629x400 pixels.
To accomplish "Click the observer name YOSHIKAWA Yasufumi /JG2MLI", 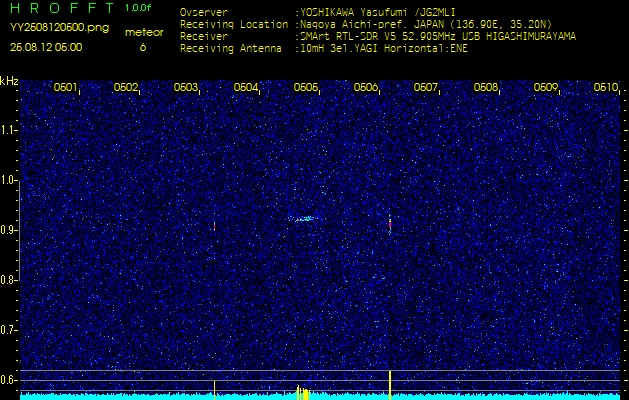I will pyautogui.click(x=377, y=12).
